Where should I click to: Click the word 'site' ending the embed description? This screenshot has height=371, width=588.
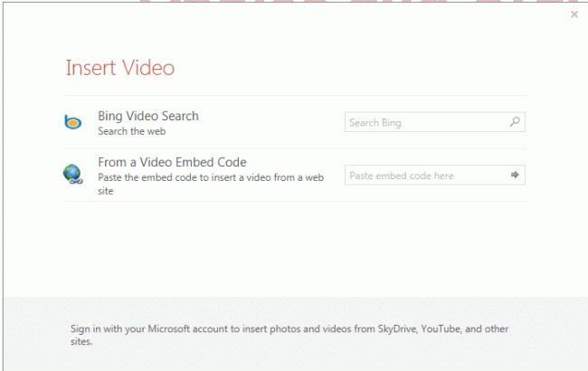(107, 191)
